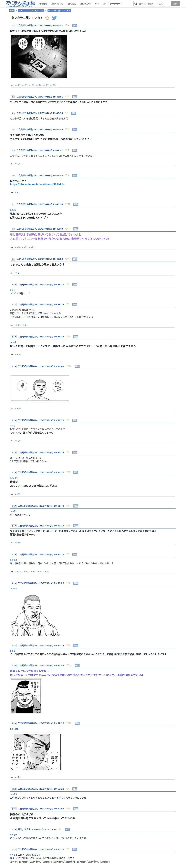This screenshot has width=186, height=868.
Task: Open the 利用規約 menu link
Action: click(43, 4)
